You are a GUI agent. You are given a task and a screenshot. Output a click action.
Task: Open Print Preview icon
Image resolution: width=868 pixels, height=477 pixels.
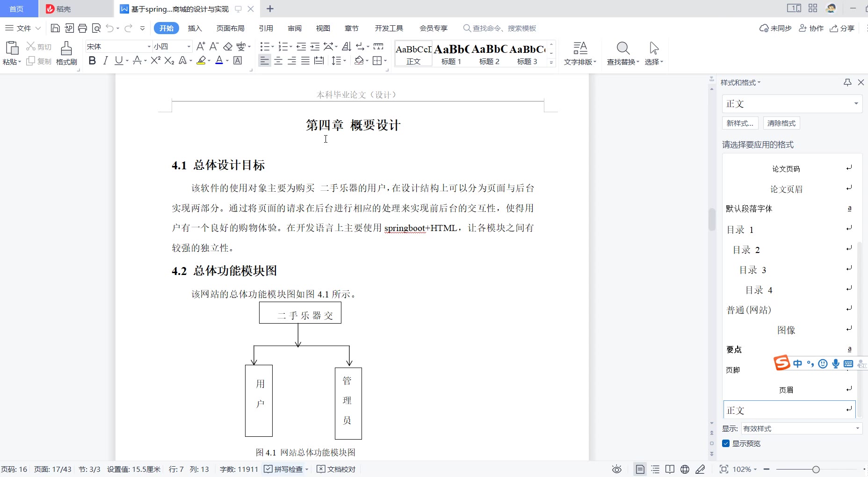(96, 28)
